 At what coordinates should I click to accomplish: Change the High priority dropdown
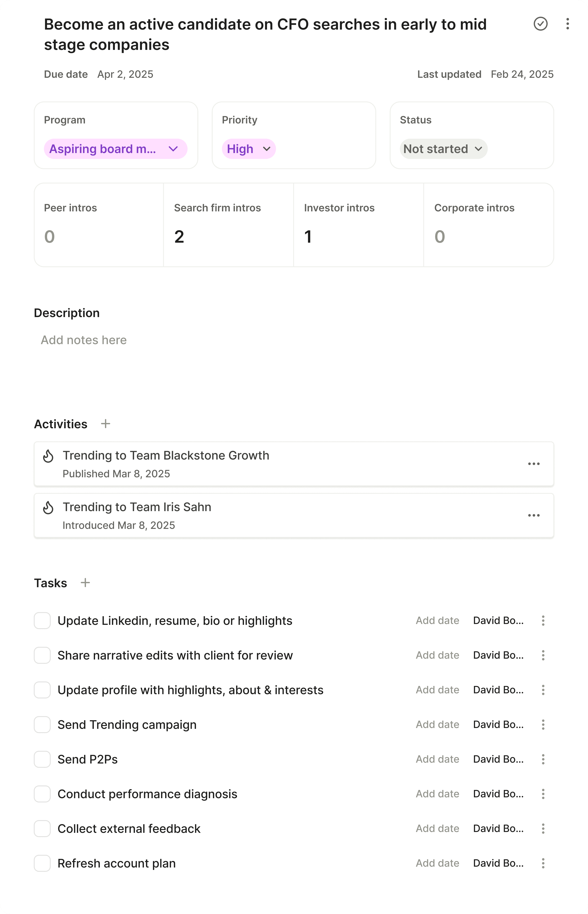[249, 149]
